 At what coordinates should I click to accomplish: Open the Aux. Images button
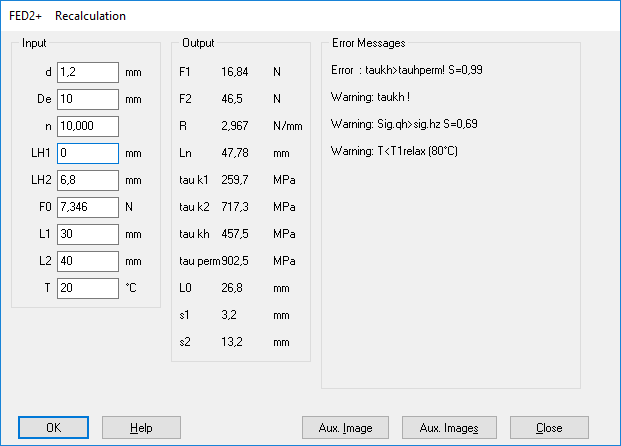pos(448,428)
